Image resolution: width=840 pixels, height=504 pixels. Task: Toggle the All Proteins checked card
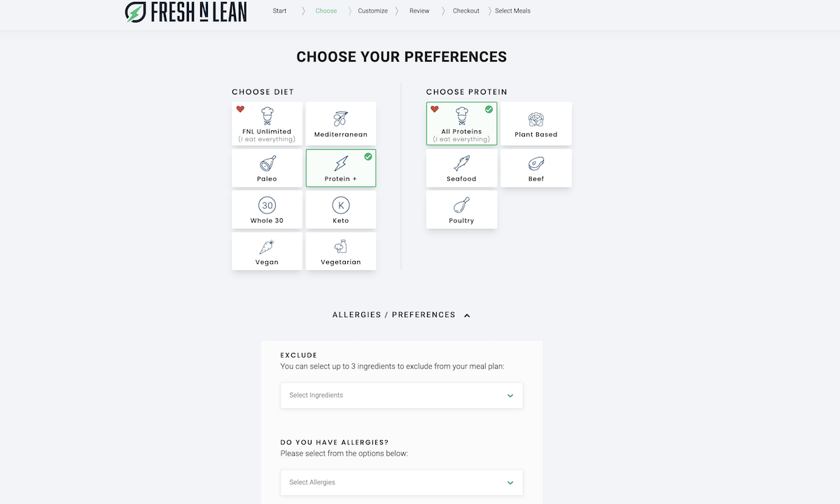[x=461, y=124]
